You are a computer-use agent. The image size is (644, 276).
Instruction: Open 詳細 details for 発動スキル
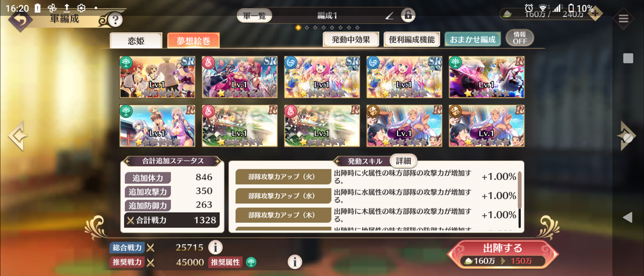pyautogui.click(x=404, y=161)
